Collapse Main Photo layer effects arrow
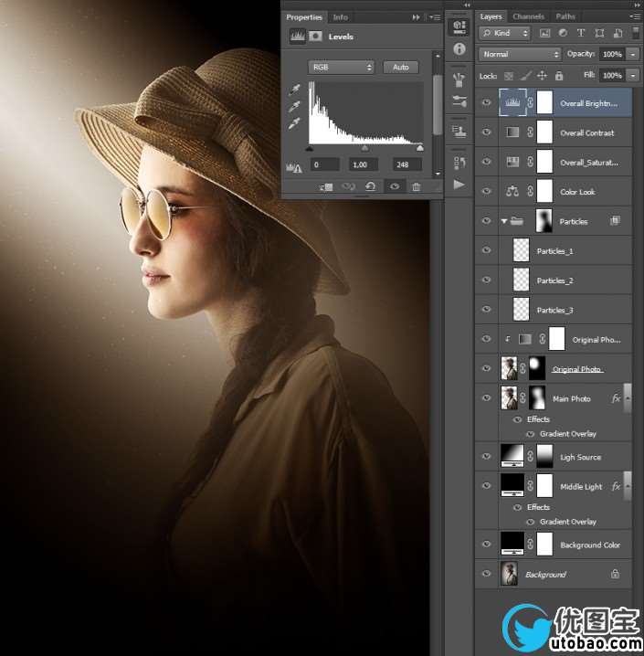Screen dimensions: 644x656 (x=628, y=397)
